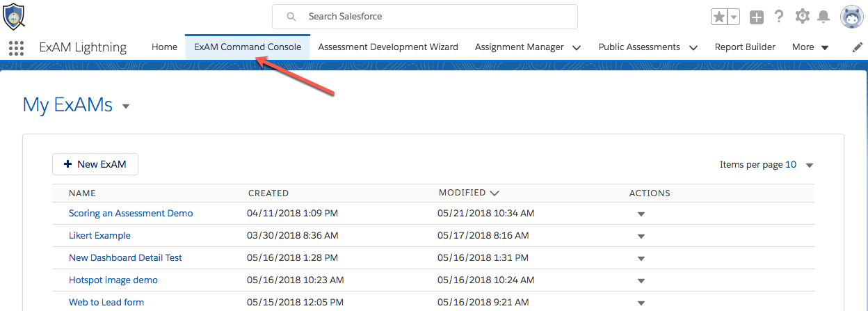Open actions menu for Likert Example
Screen dimensions: 868x311
[x=641, y=237]
